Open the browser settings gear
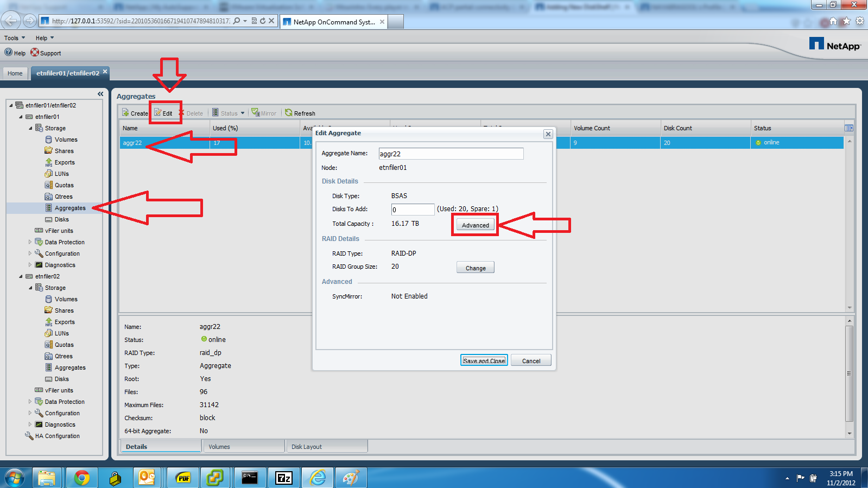 click(860, 21)
